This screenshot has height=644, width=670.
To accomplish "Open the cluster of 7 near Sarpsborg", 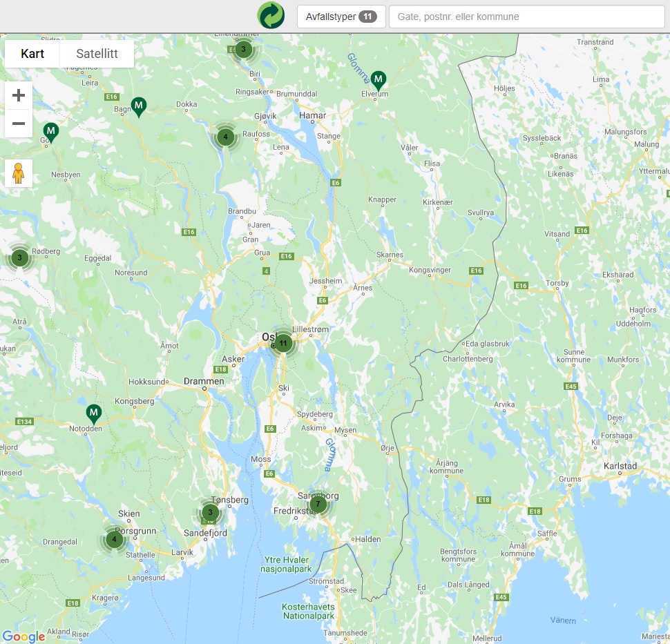I will click(x=318, y=505).
